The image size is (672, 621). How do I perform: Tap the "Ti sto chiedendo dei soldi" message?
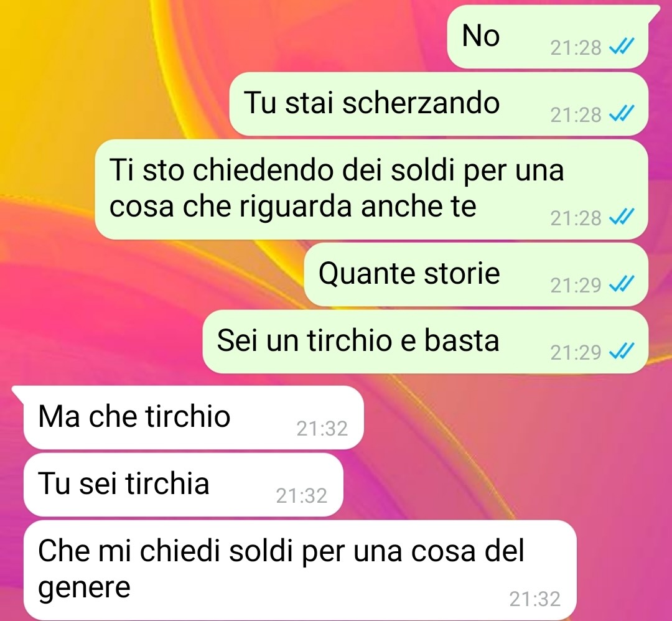pyautogui.click(x=371, y=189)
